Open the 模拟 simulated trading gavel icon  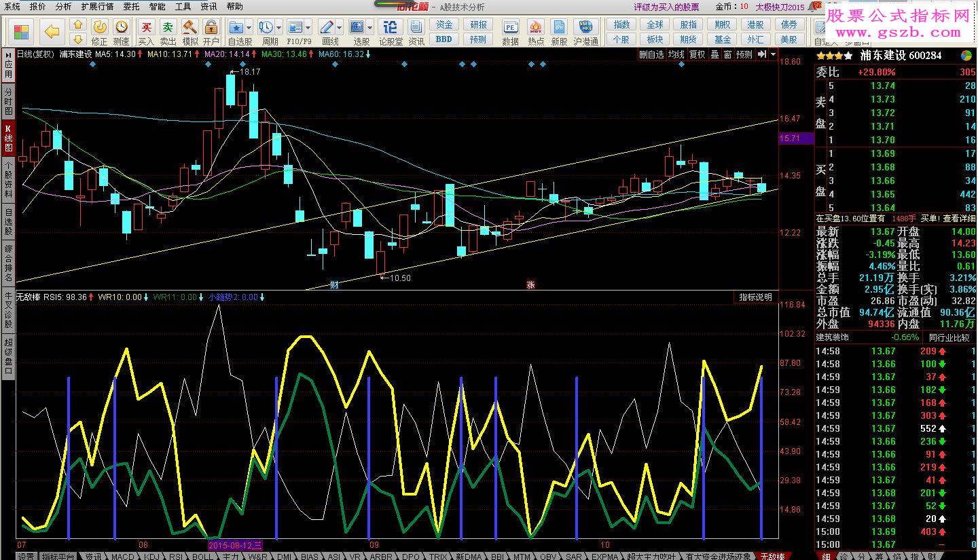[190, 28]
